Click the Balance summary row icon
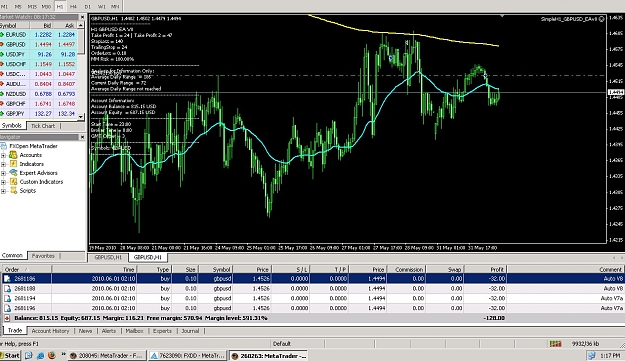 (x=8, y=318)
